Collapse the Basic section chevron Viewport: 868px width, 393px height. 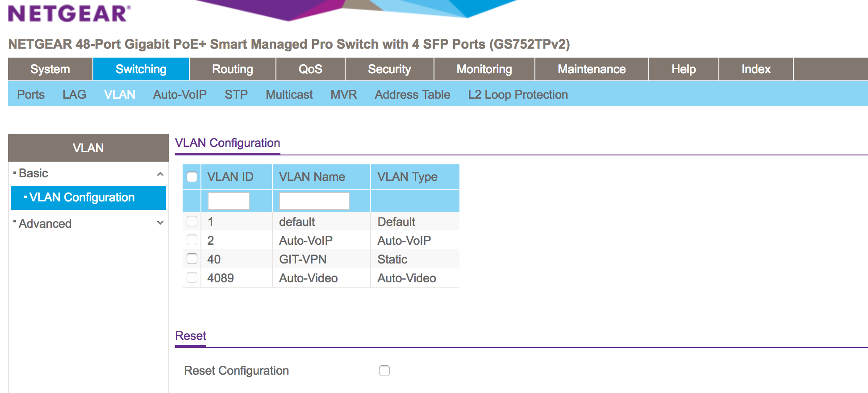160,174
